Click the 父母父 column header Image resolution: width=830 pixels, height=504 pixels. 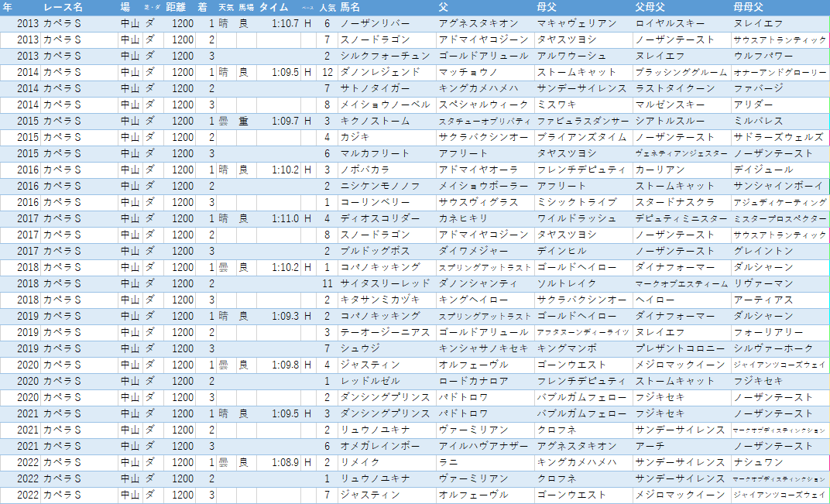click(650, 8)
